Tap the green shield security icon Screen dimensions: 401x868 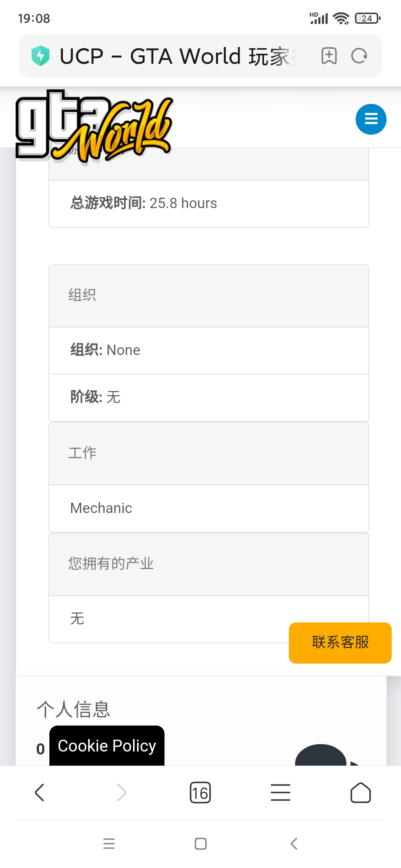tap(40, 56)
